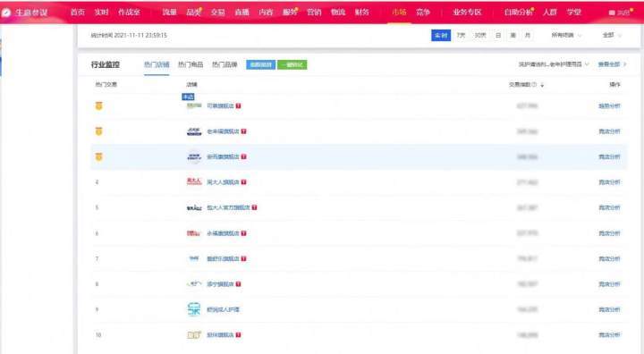
Task: Click the 生意参谋 logo icon
Action: 6,13
